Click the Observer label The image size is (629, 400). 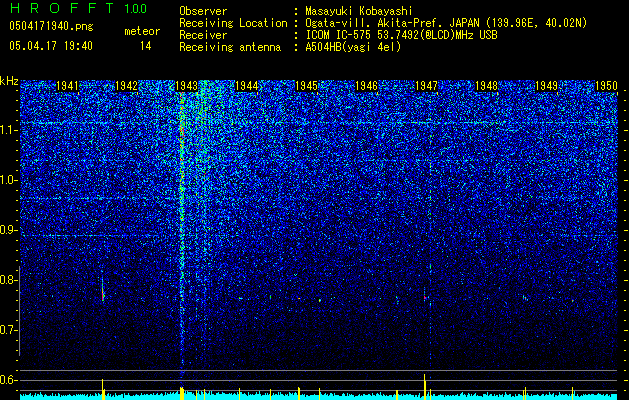pyautogui.click(x=203, y=11)
